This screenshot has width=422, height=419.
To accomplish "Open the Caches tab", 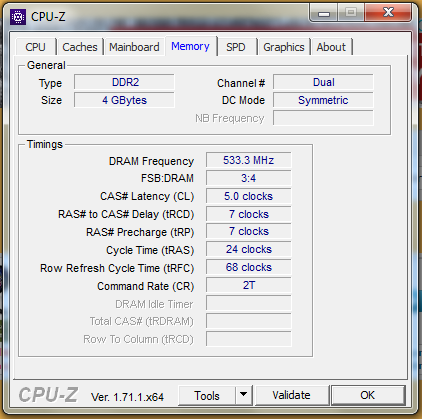I will pyautogui.click(x=80, y=47).
